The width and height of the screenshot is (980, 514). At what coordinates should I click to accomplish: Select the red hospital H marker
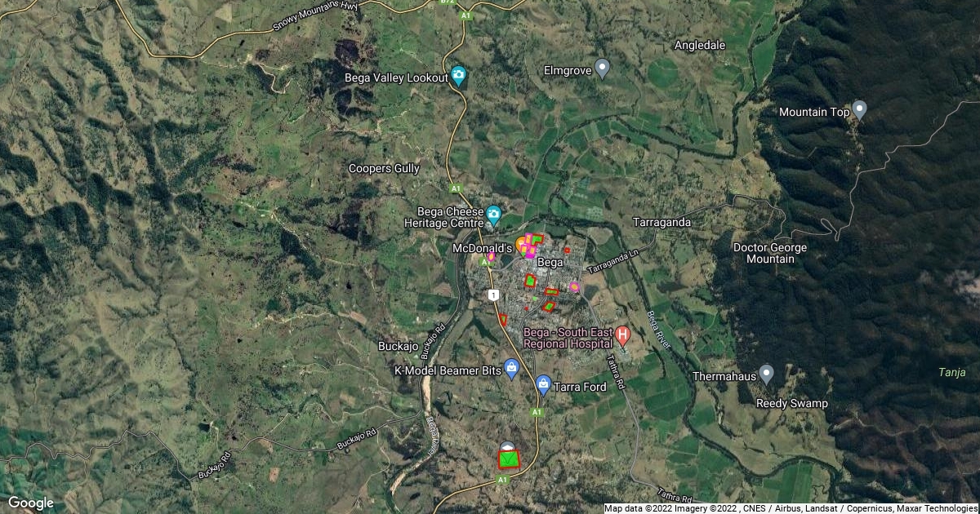(622, 335)
